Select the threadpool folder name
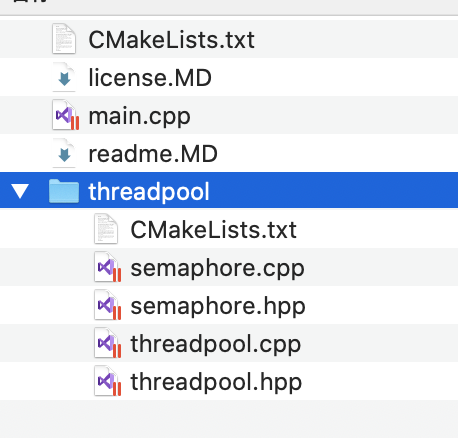The width and height of the screenshot is (458, 444). click(x=149, y=192)
